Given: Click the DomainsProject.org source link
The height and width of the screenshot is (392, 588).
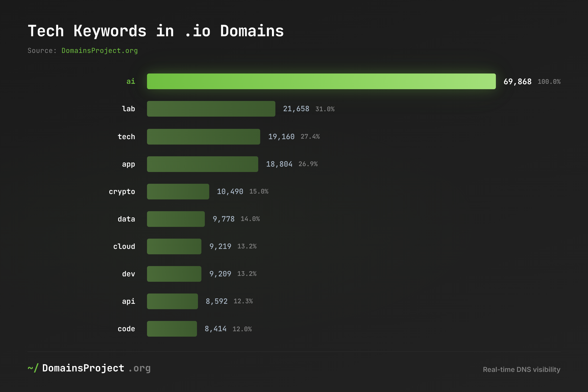Looking at the screenshot, I should click(99, 51).
